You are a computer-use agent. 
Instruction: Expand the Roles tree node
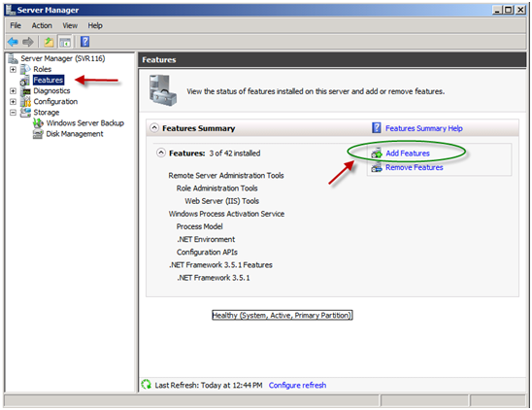[13, 69]
